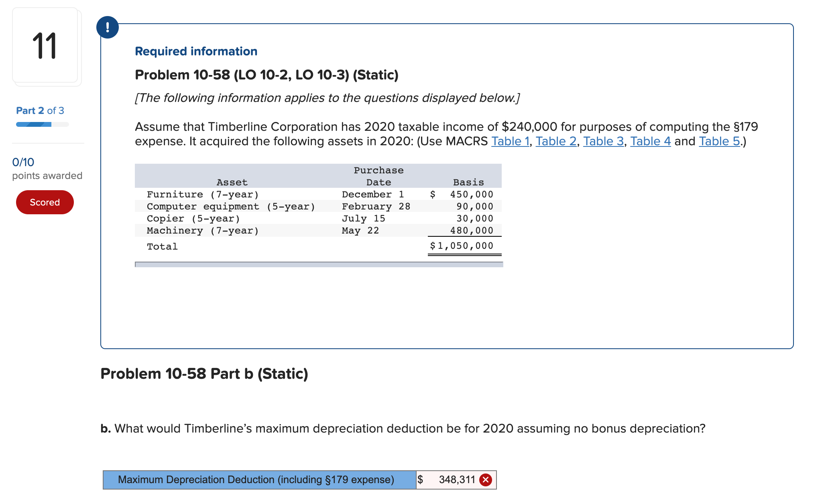Open MACRS Table 3 link
Viewport: 826px width, 504px height.
(603, 141)
